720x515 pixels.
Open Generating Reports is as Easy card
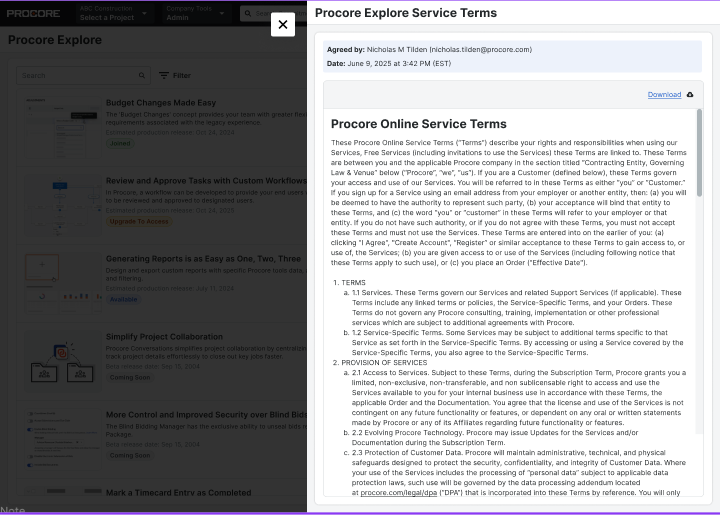point(203,259)
